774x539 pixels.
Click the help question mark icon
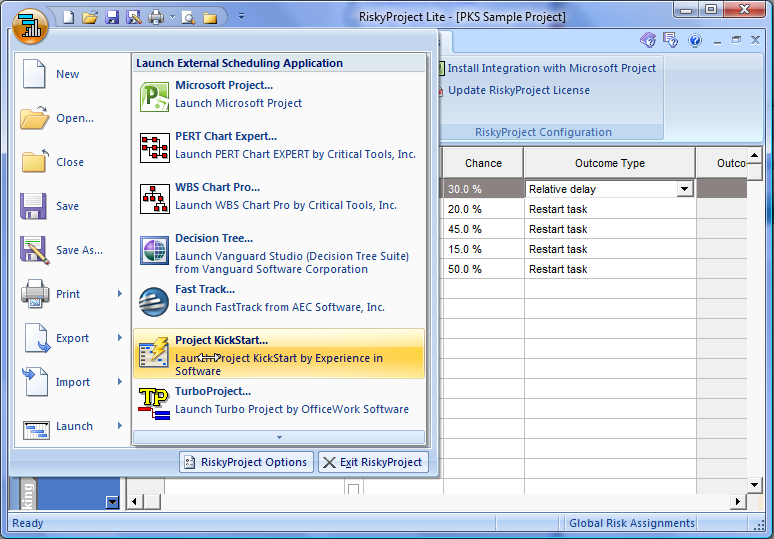click(695, 41)
